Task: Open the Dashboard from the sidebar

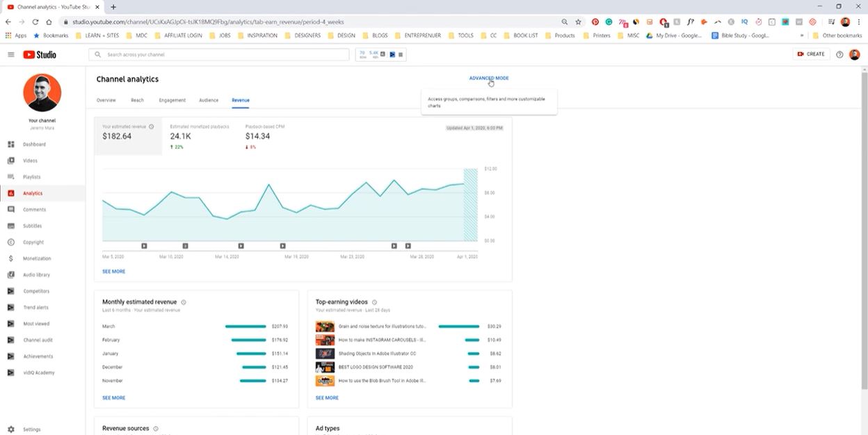Action: pos(31,144)
